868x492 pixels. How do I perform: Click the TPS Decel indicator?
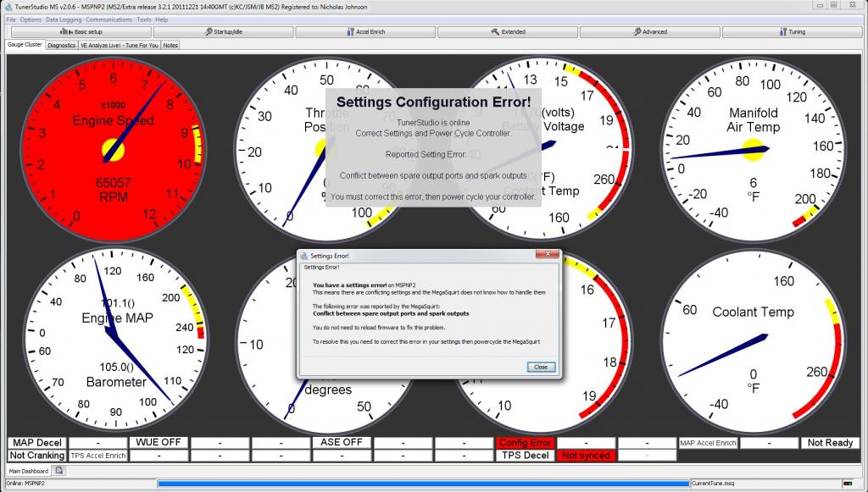[525, 456]
